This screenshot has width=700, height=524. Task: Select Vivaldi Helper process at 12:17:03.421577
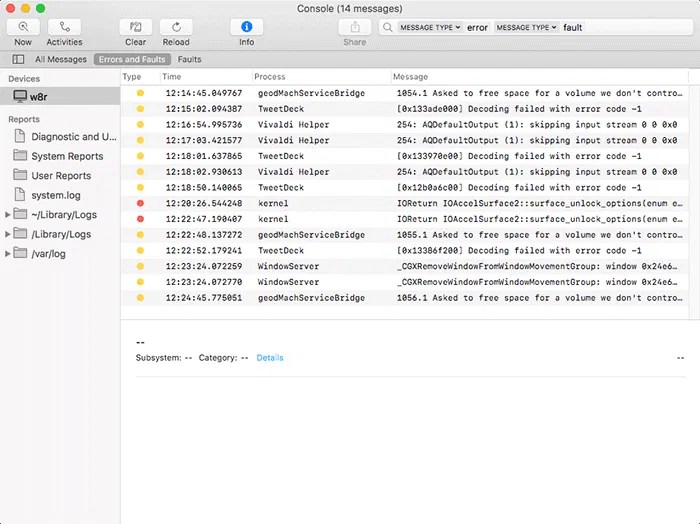(x=293, y=140)
